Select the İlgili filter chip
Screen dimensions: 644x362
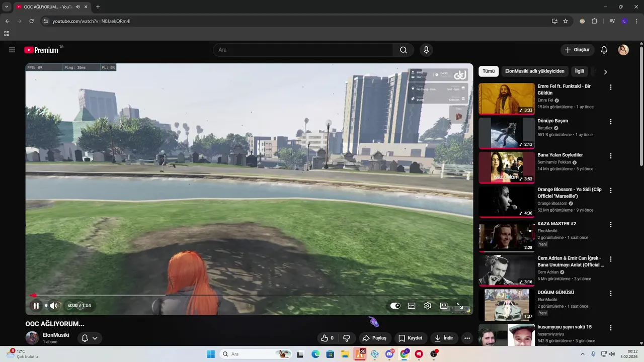580,71
